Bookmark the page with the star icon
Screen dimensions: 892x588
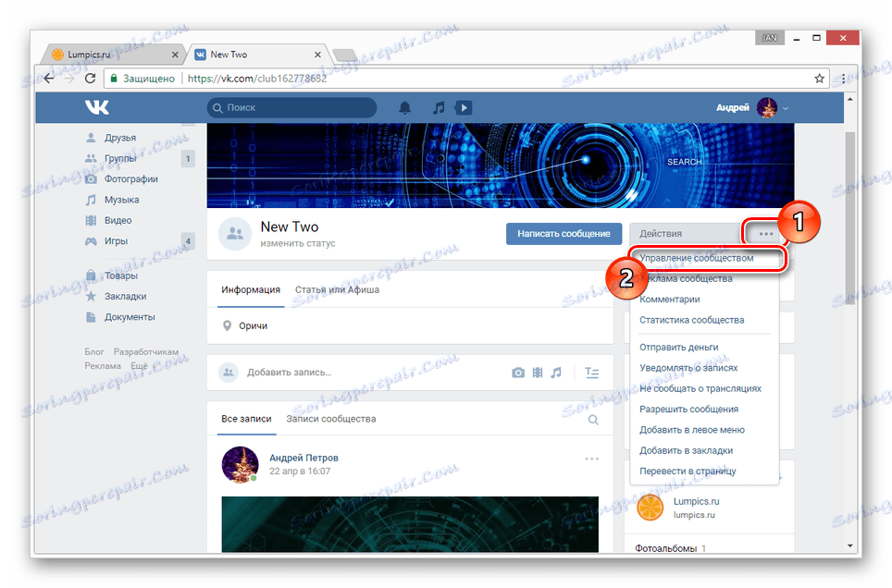tap(819, 79)
